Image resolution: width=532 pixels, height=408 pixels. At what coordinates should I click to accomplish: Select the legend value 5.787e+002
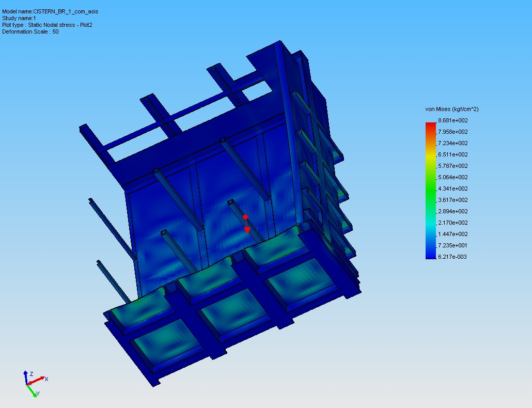tap(453, 166)
